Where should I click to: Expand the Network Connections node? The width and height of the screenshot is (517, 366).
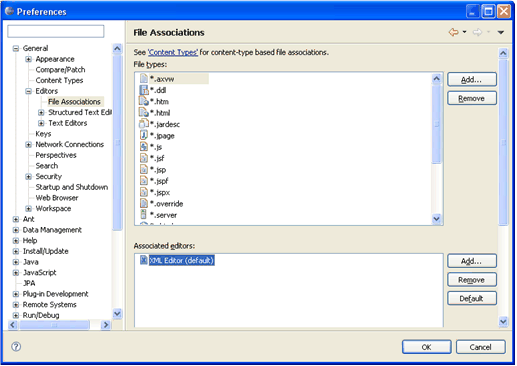coord(29,144)
